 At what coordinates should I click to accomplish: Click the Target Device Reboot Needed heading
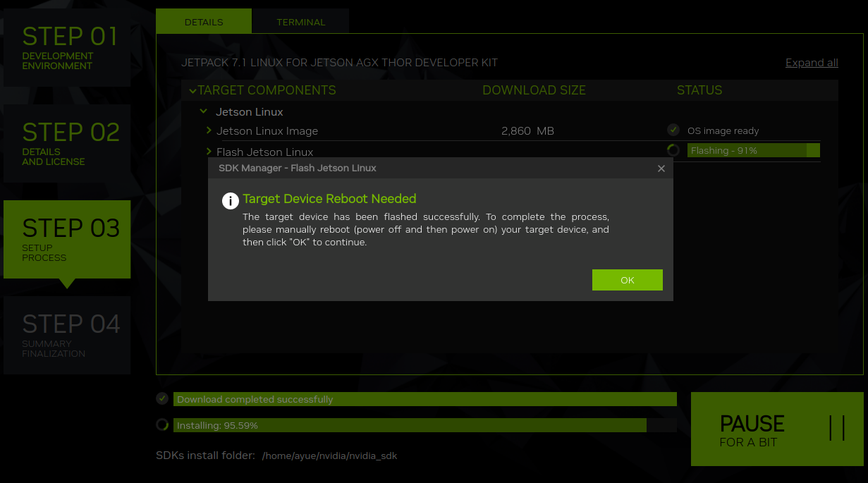329,199
